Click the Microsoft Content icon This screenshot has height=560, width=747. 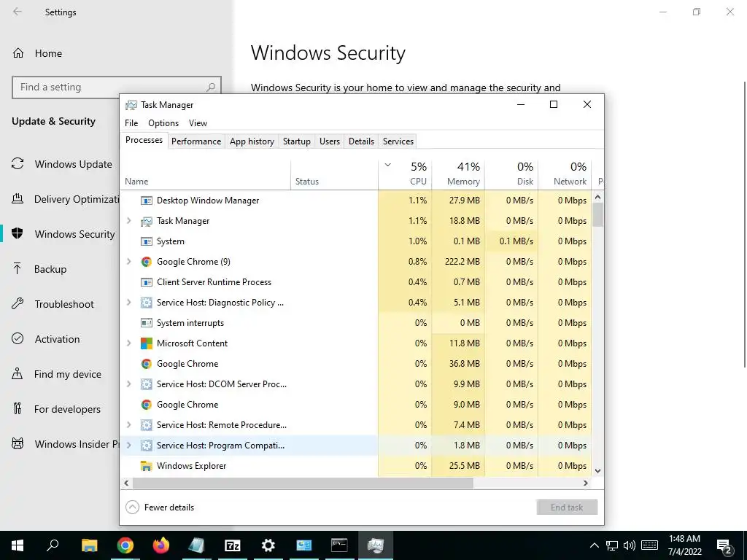click(146, 343)
